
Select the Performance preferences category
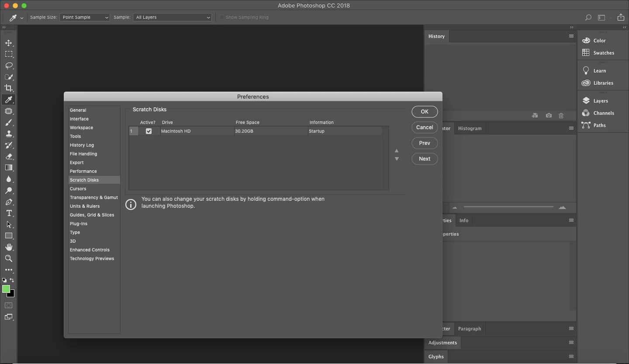[x=94, y=171]
